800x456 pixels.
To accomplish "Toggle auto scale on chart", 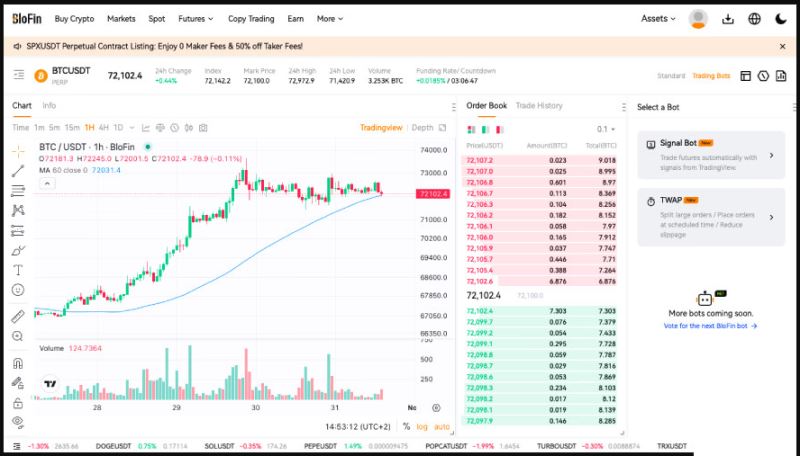I will pyautogui.click(x=442, y=426).
